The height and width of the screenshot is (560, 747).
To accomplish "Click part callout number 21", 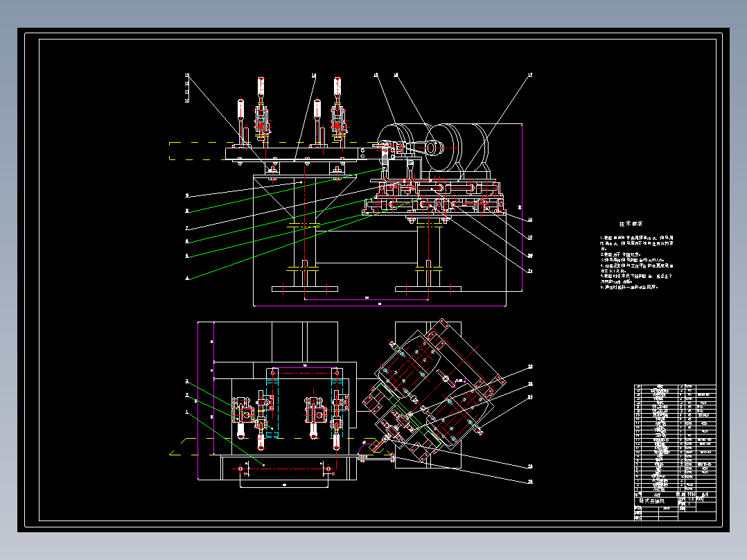I will point(529,271).
